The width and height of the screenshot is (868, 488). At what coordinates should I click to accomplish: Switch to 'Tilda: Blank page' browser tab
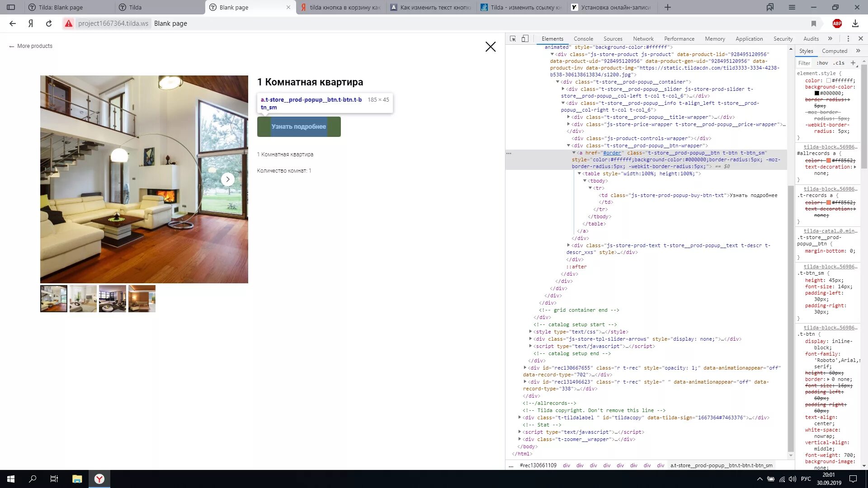click(69, 7)
